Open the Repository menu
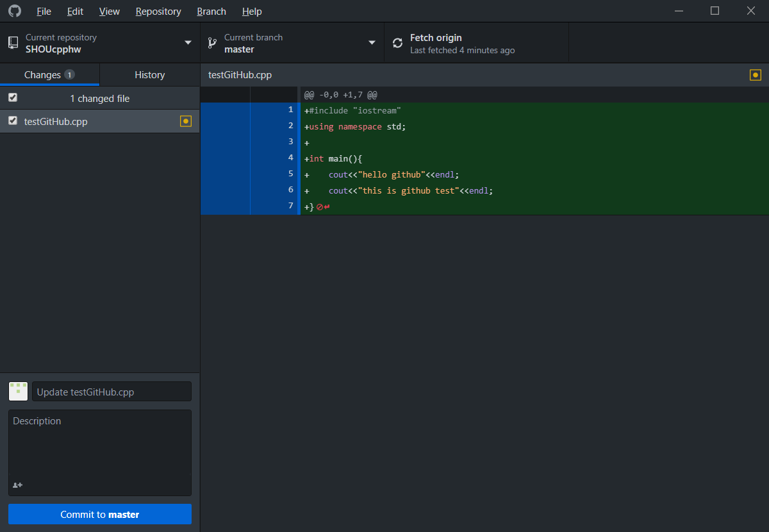769x532 pixels. pos(158,12)
